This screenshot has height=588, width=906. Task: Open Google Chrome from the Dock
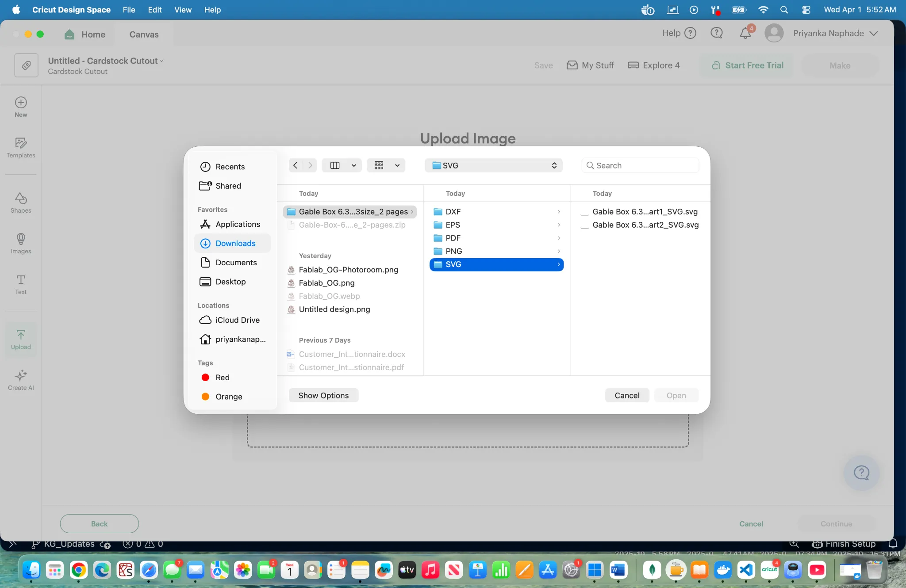(79, 570)
